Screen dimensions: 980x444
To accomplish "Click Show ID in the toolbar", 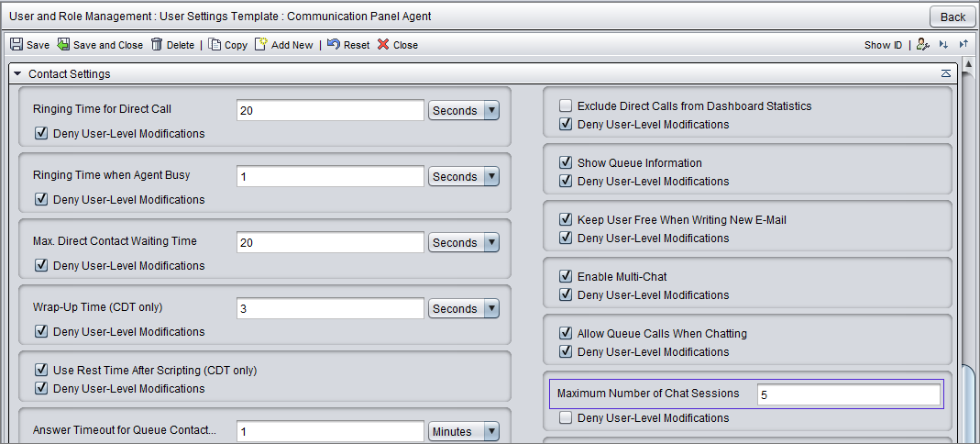I will tap(883, 45).
